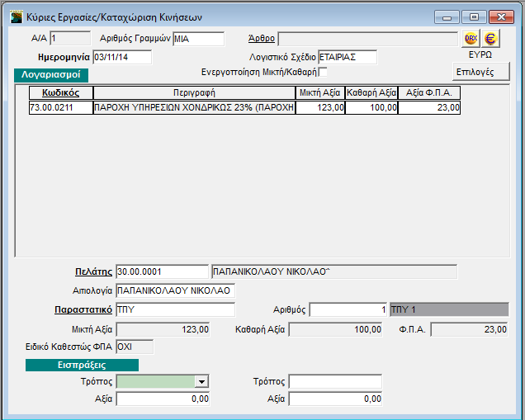The width and height of the screenshot is (525, 420).
Task: Open the Παραστατικό lookup label
Action: (x=83, y=309)
